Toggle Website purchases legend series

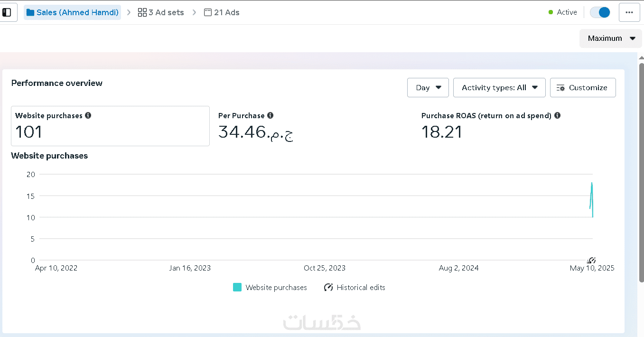(x=270, y=288)
